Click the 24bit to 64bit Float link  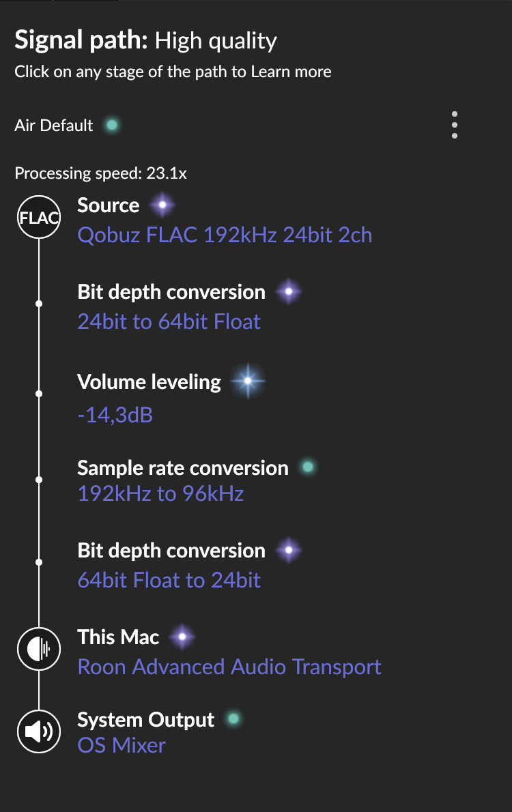tap(169, 321)
